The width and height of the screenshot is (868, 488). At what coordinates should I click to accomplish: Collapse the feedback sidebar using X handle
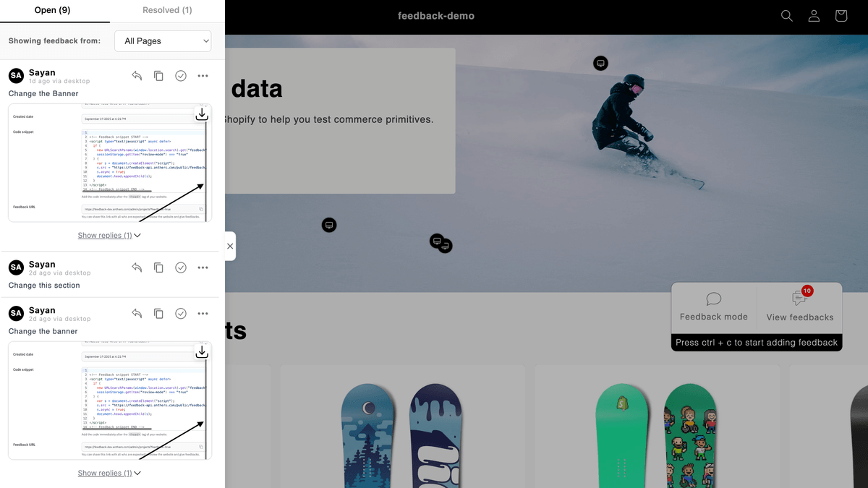[230, 247]
